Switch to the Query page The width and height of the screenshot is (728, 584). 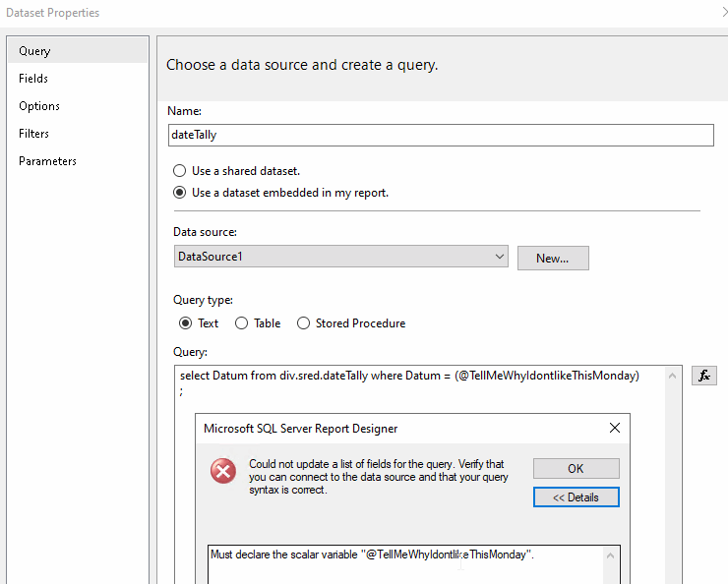coord(34,51)
